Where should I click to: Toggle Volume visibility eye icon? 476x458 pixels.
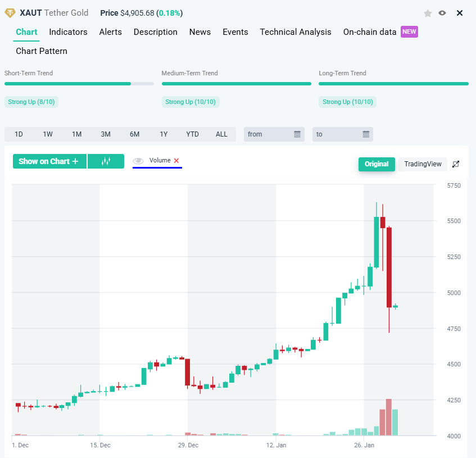click(x=138, y=161)
